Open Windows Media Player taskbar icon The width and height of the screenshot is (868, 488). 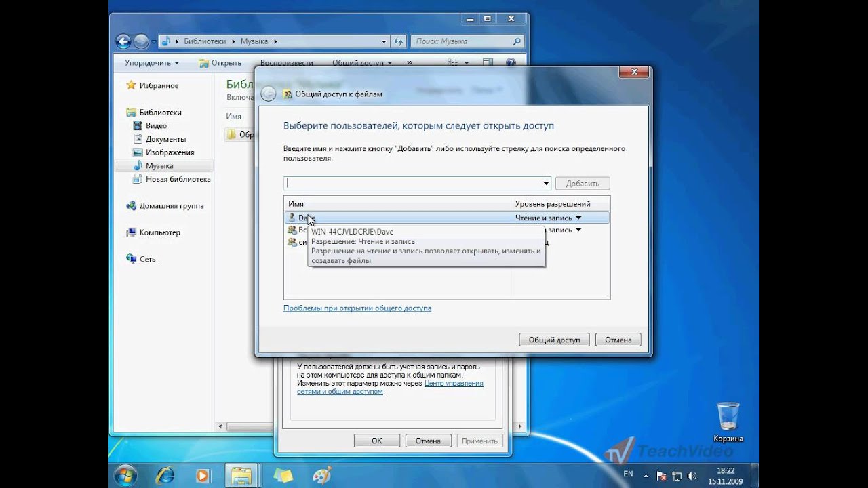pos(203,475)
